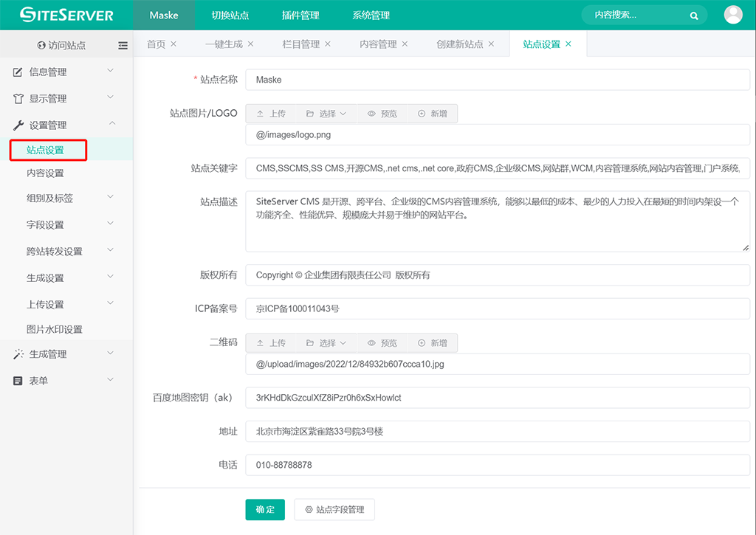Click the 站点字段管理 button

pyautogui.click(x=334, y=510)
